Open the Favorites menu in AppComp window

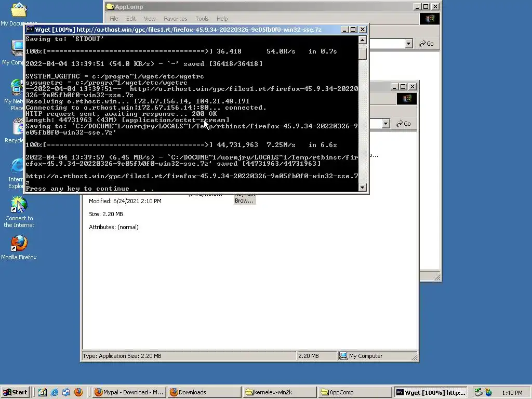(x=176, y=19)
